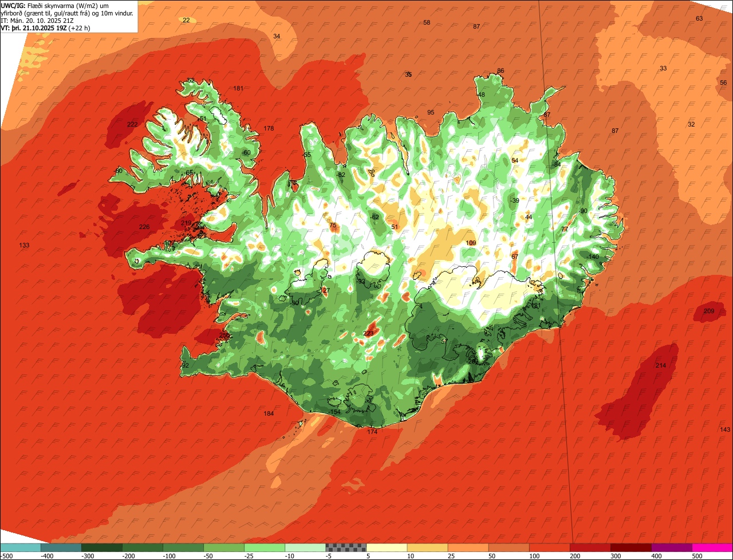Click the value 222 off the Westfjords
733x560 pixels.
[132, 124]
